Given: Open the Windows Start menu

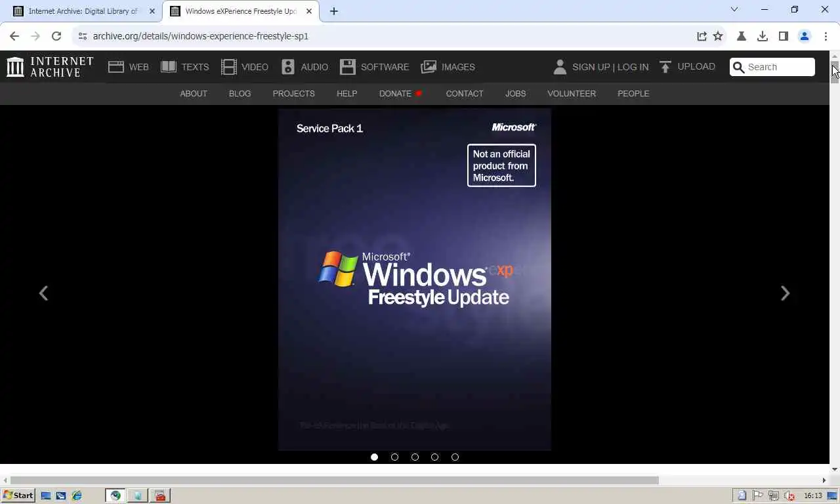Looking at the screenshot, I should pos(18,495).
